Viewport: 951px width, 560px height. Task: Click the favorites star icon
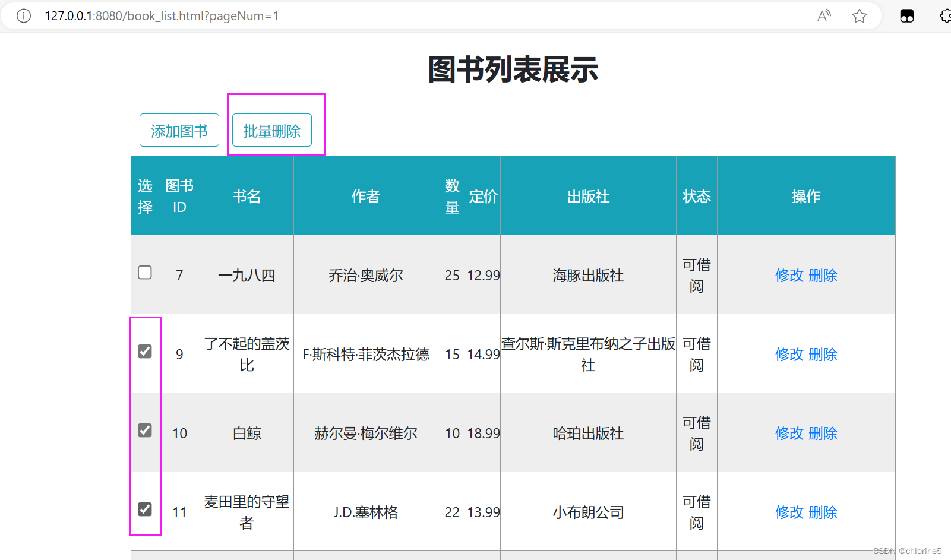click(x=859, y=16)
